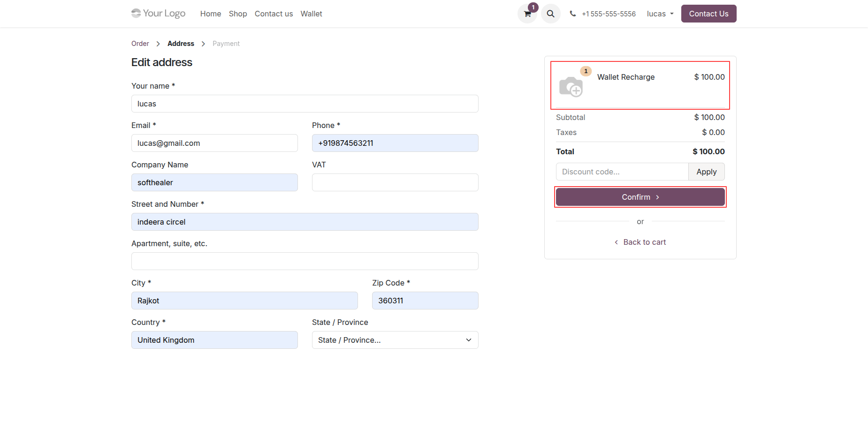The height and width of the screenshot is (437, 868).
Task: Go to the Home menu item
Action: pyautogui.click(x=211, y=14)
